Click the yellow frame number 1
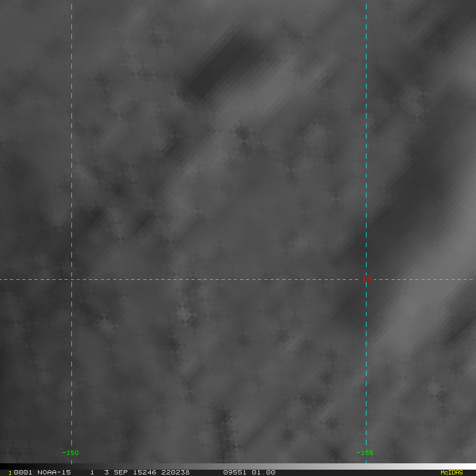This screenshot has height=476, width=476. [10, 473]
